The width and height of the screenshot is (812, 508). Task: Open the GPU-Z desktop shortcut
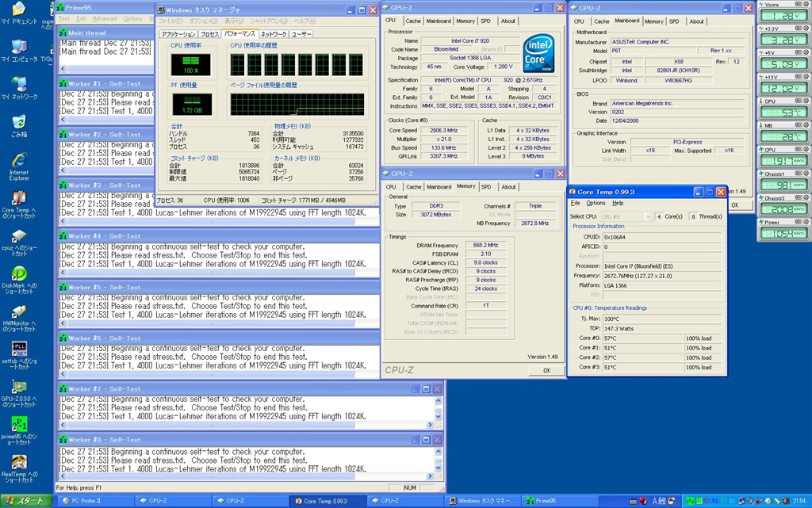pos(19,387)
